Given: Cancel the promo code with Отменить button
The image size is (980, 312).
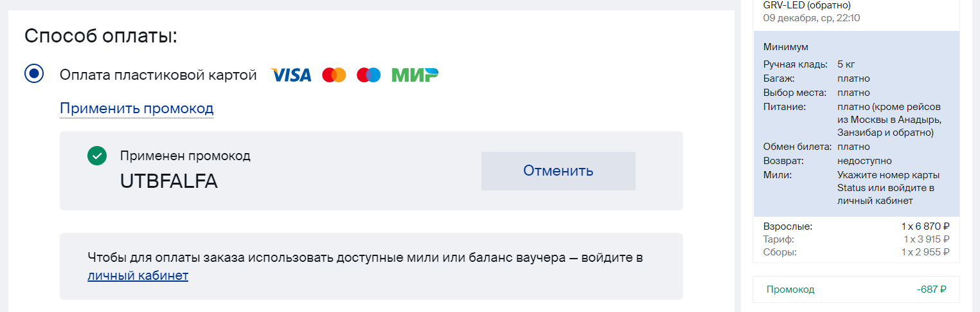Looking at the screenshot, I should pyautogui.click(x=558, y=171).
